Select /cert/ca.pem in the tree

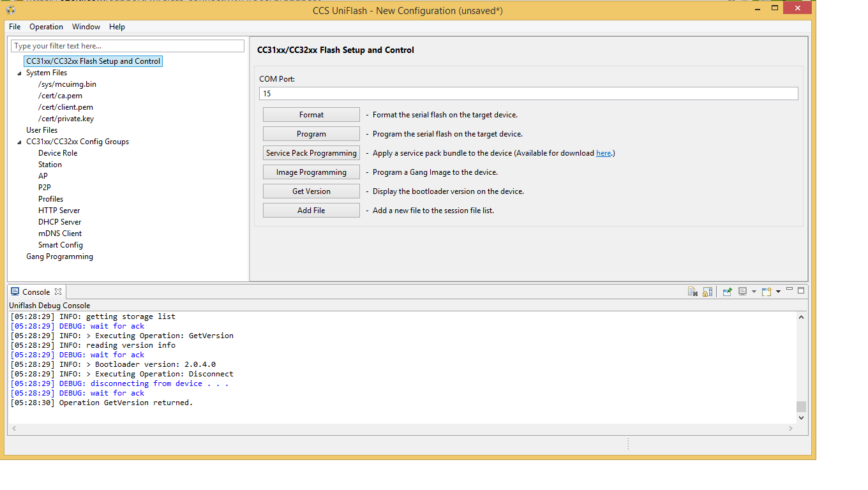(60, 96)
